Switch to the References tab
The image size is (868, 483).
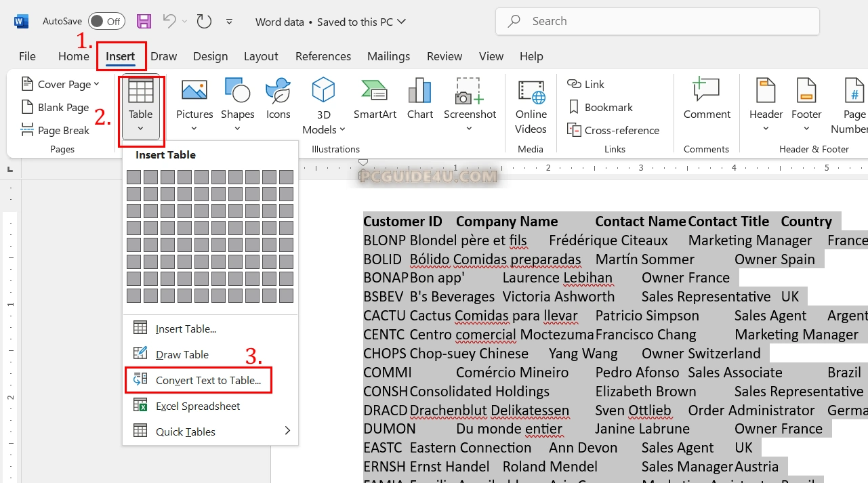pyautogui.click(x=323, y=56)
